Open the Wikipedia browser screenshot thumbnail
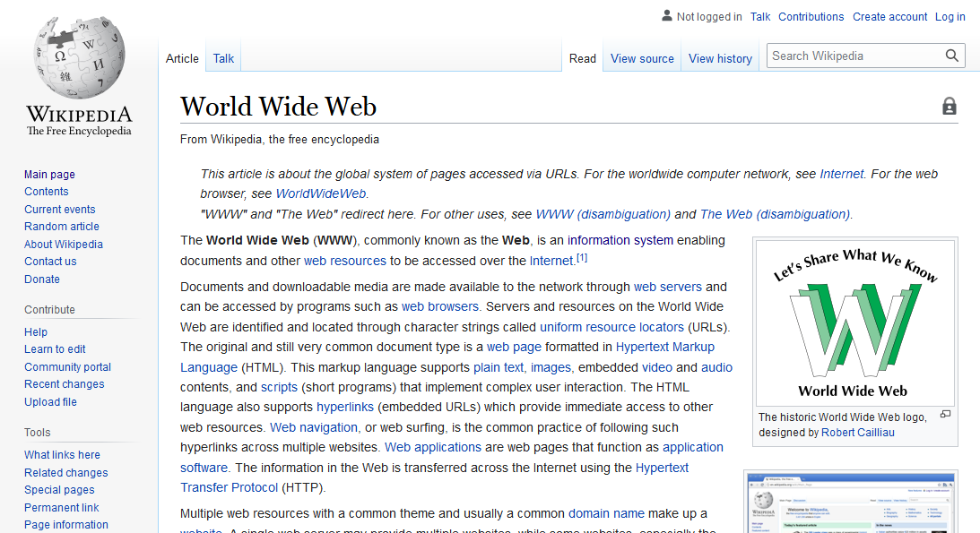Image resolution: width=980 pixels, height=533 pixels. click(851, 503)
